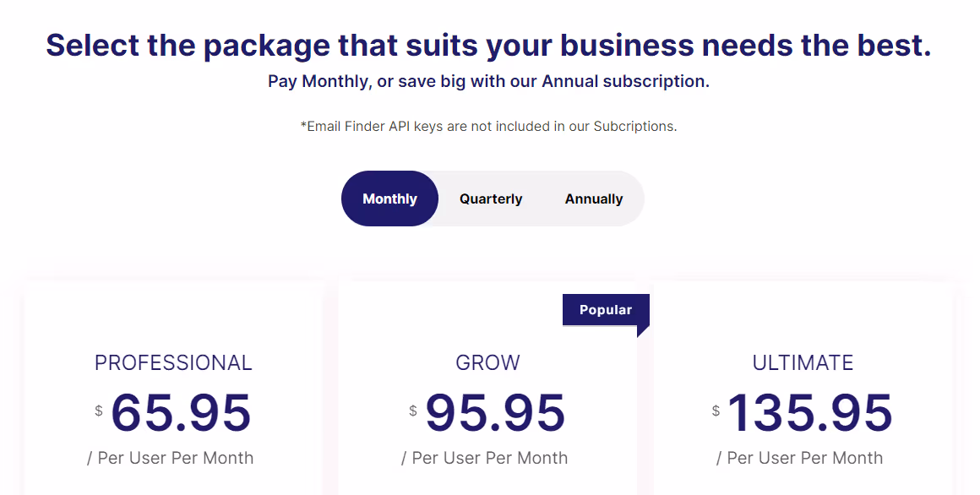Select the ULTIMATE plan title
980x495 pixels.
(803, 362)
